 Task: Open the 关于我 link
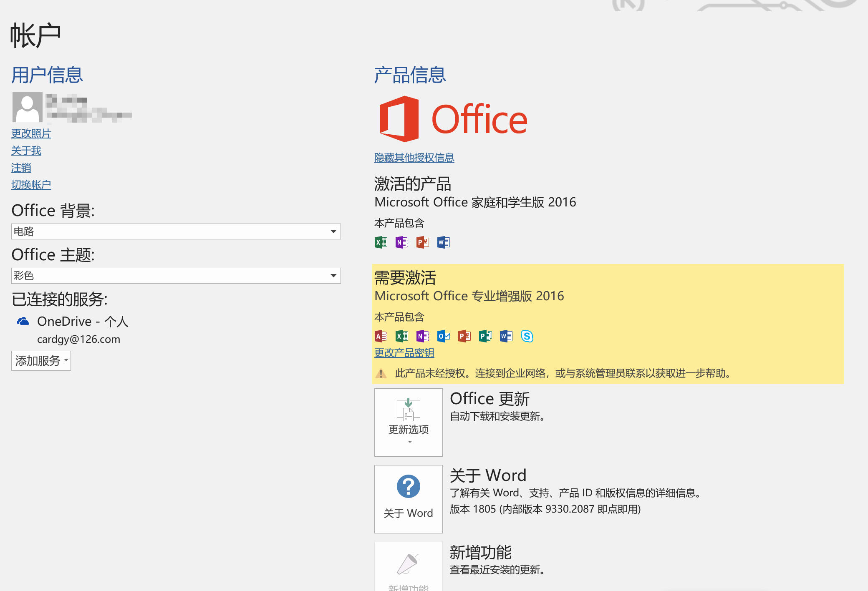tap(26, 151)
